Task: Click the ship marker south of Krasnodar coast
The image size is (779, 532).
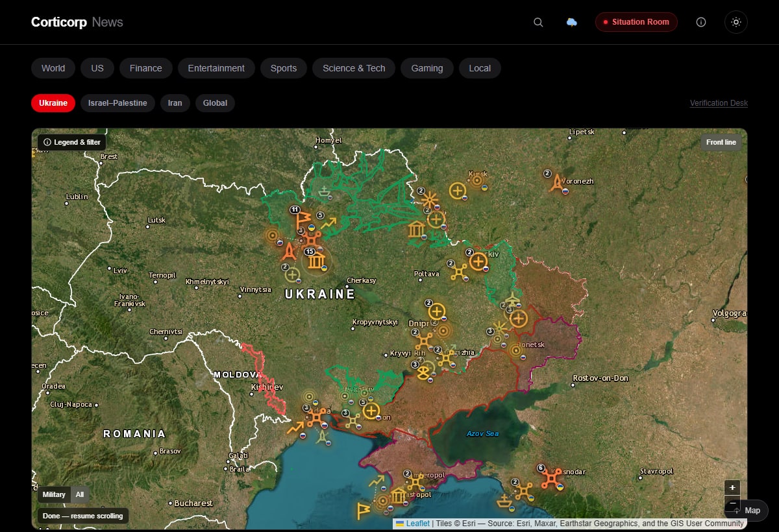Action: click(504, 501)
